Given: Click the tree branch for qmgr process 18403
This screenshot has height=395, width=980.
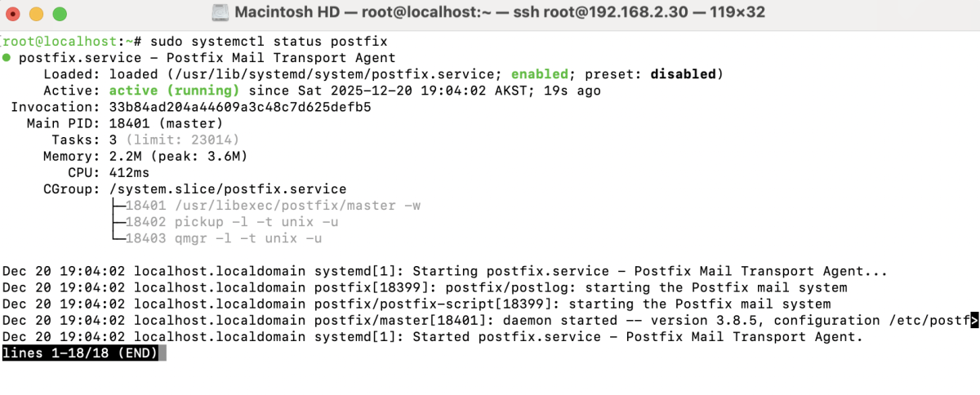Looking at the screenshot, I should click(117, 238).
